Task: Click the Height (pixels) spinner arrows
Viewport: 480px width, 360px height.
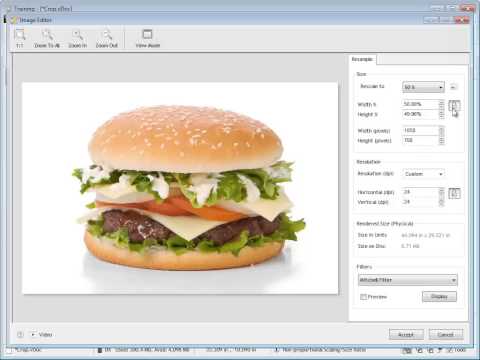Action: point(442,141)
